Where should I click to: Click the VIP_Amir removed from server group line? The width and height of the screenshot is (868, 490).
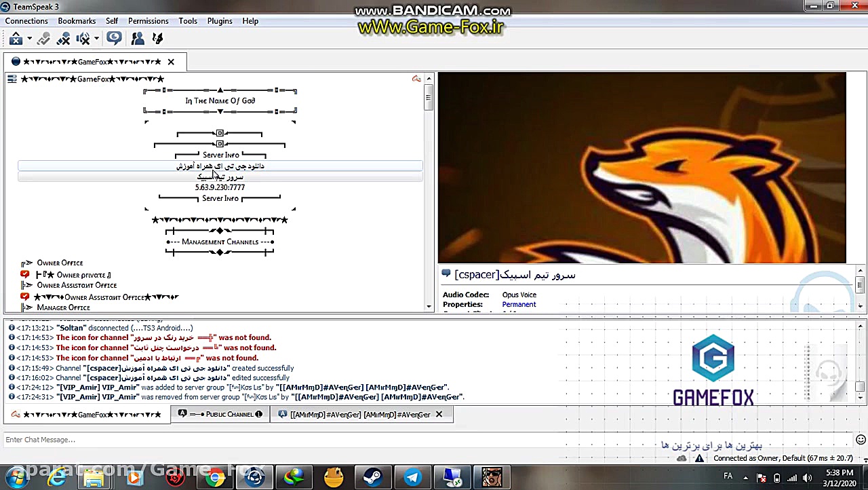tap(235, 396)
